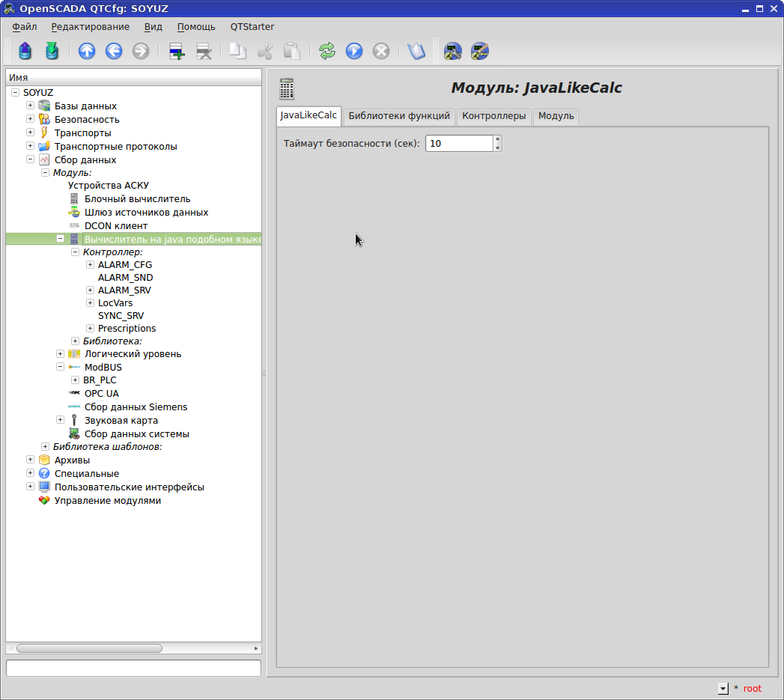
Task: Switch to the Контроллеры tab
Action: tap(493, 116)
